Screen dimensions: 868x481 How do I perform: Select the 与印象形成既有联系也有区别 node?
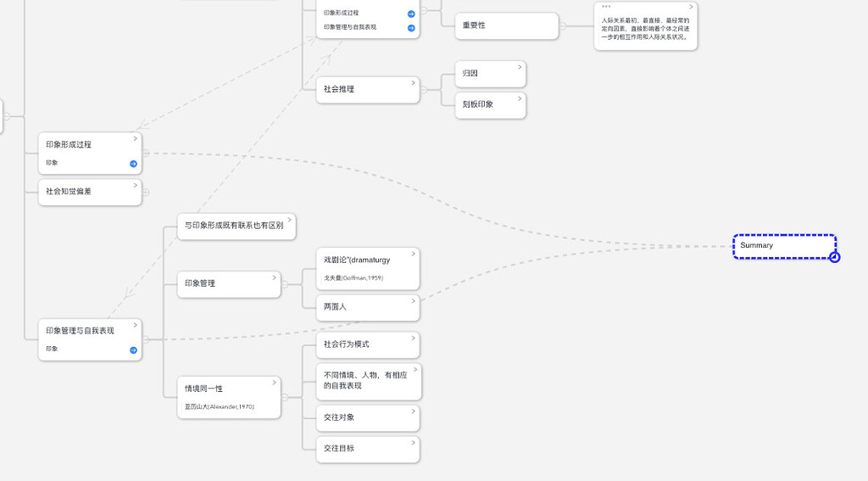(236, 227)
